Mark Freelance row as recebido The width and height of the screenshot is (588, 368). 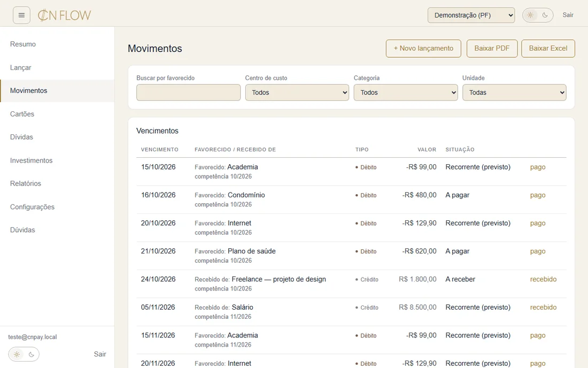click(543, 279)
